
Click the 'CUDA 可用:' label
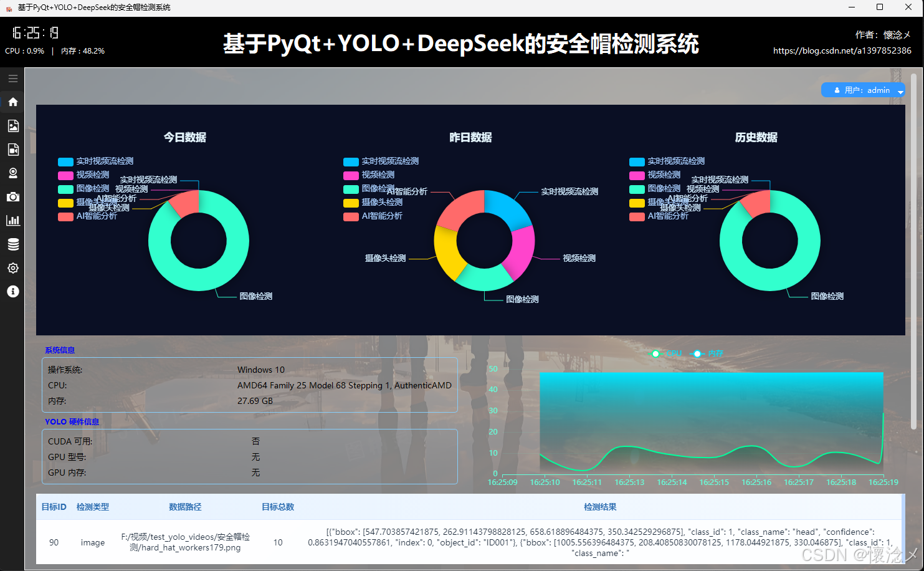(x=70, y=441)
